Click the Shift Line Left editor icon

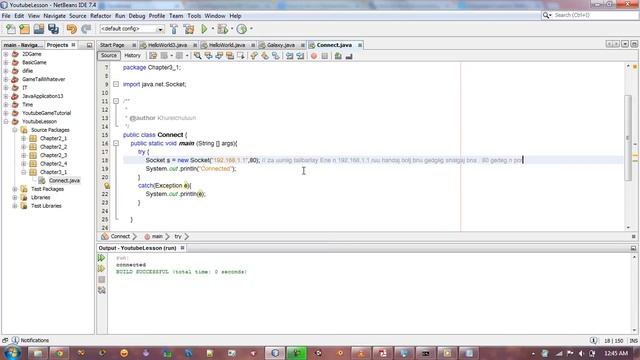[x=289, y=56]
